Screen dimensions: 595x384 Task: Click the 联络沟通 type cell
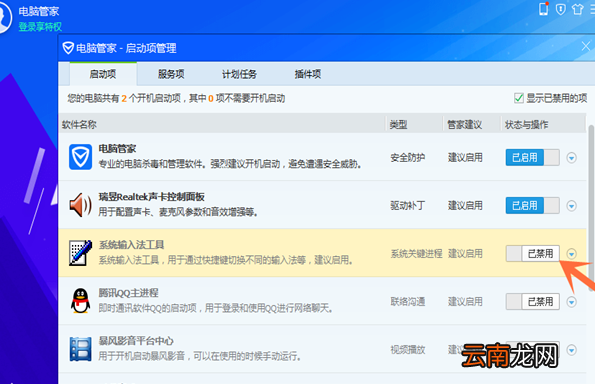pos(408,302)
